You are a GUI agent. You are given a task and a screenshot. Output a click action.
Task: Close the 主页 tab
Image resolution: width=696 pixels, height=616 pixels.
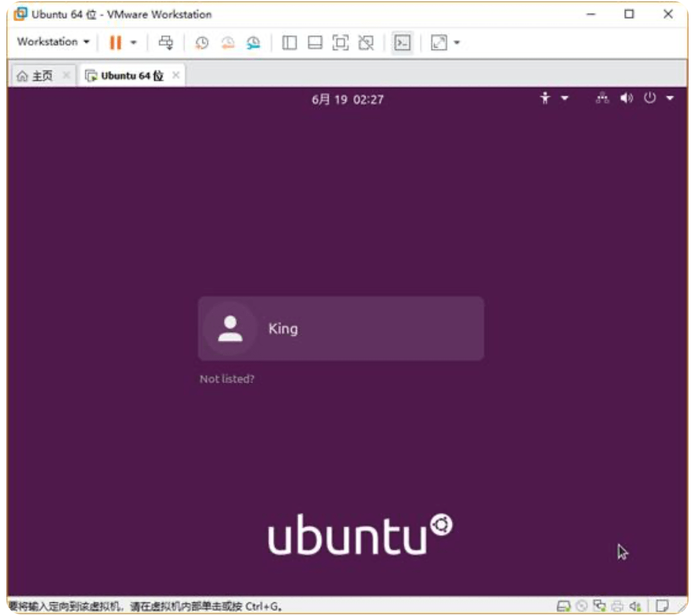point(66,75)
